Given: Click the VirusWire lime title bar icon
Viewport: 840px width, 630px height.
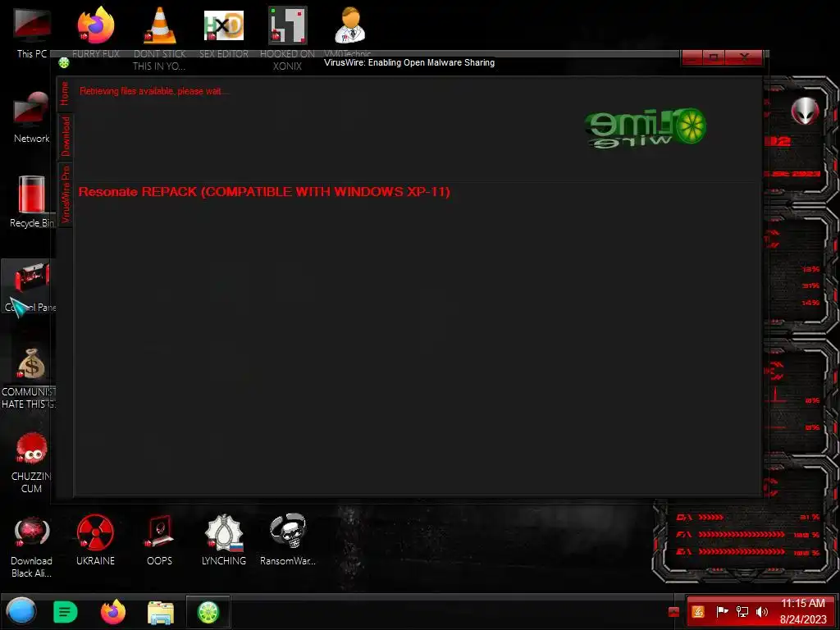Looking at the screenshot, I should [x=64, y=63].
